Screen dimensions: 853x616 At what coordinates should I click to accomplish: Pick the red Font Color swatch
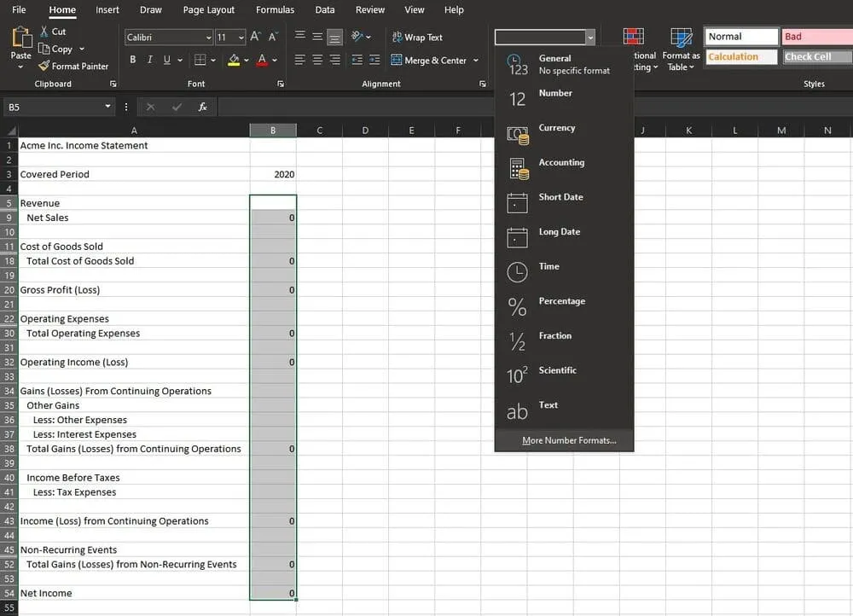tap(263, 59)
